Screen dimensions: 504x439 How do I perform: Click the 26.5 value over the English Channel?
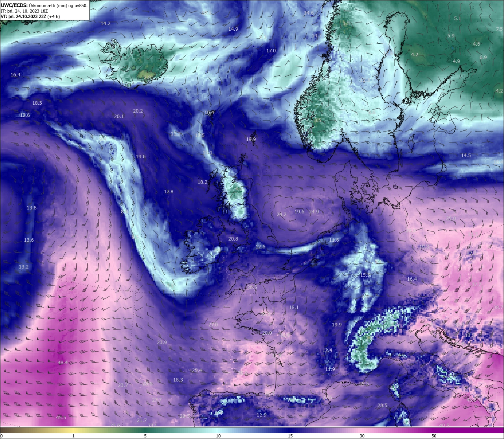coord(252,287)
